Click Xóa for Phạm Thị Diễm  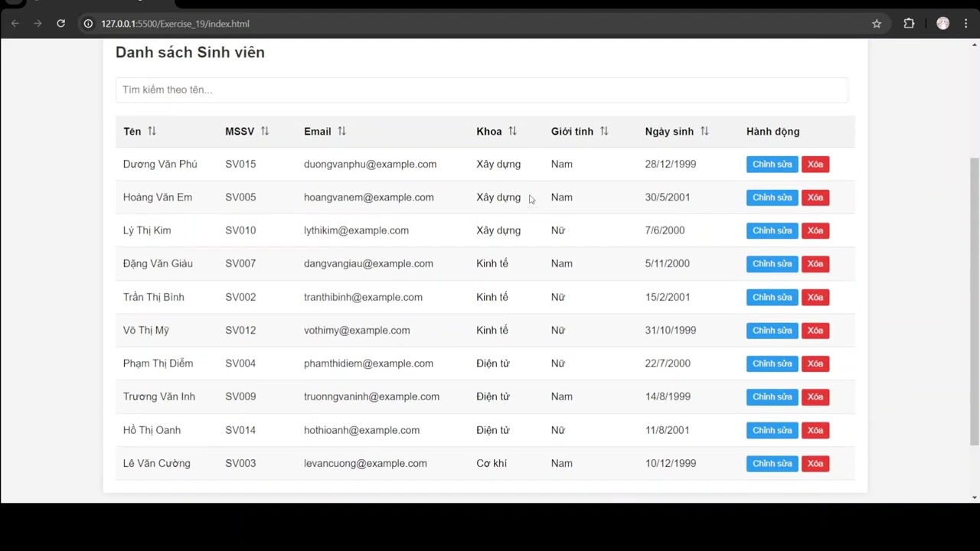tap(815, 364)
